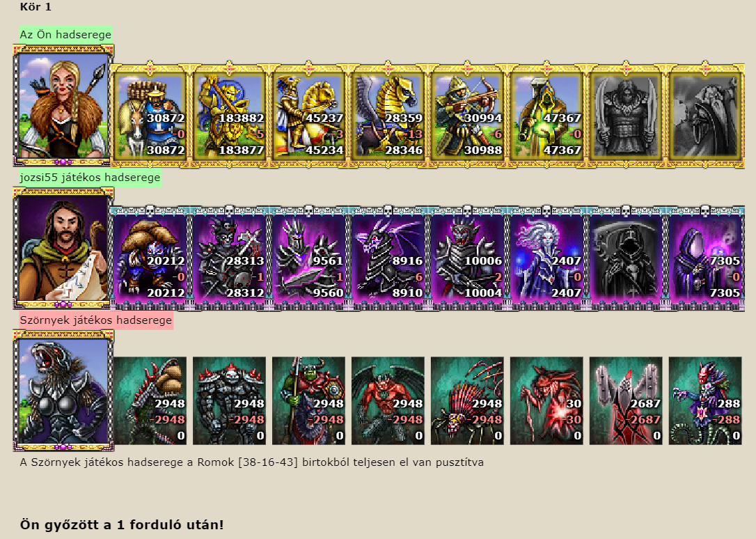The width and height of the screenshot is (756, 539).
Task: Select the crossbowman unit with 30994
Action: [x=467, y=116]
